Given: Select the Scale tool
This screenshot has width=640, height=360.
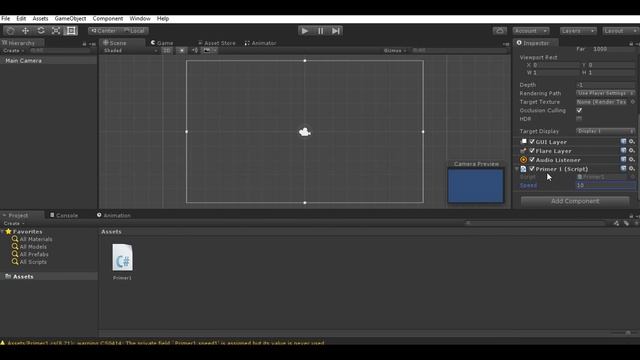Looking at the screenshot, I should click(56, 31).
